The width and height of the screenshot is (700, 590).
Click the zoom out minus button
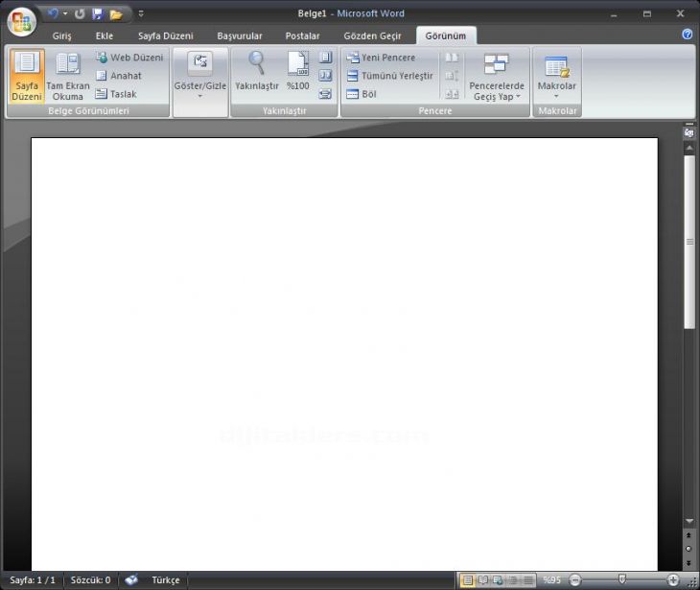click(x=575, y=580)
